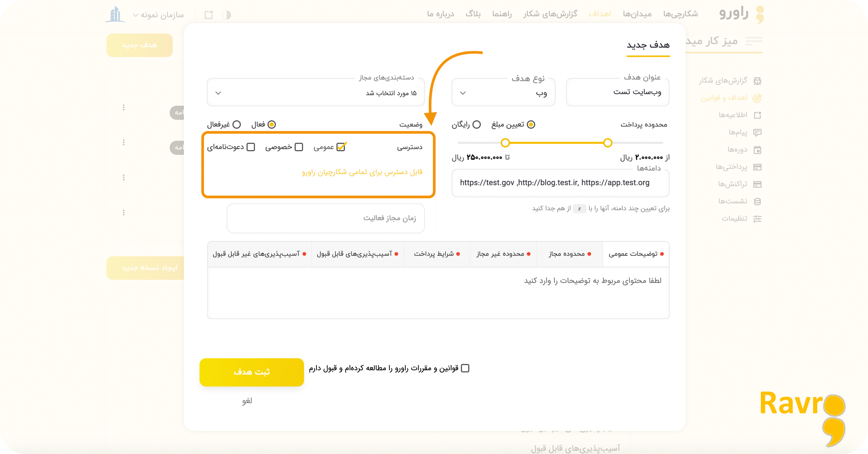Open the announcements icon in top bar
Viewport: 868px width, 454px height.
pyautogui.click(x=209, y=15)
